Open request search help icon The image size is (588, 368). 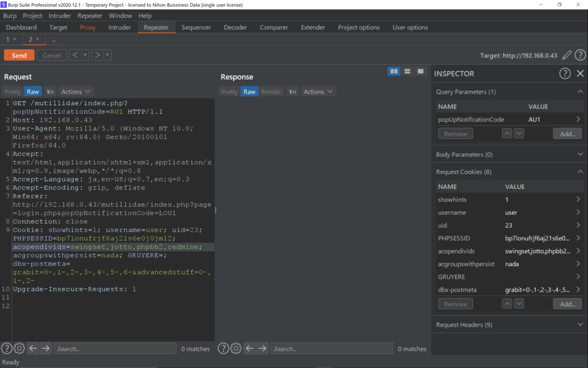(x=7, y=348)
